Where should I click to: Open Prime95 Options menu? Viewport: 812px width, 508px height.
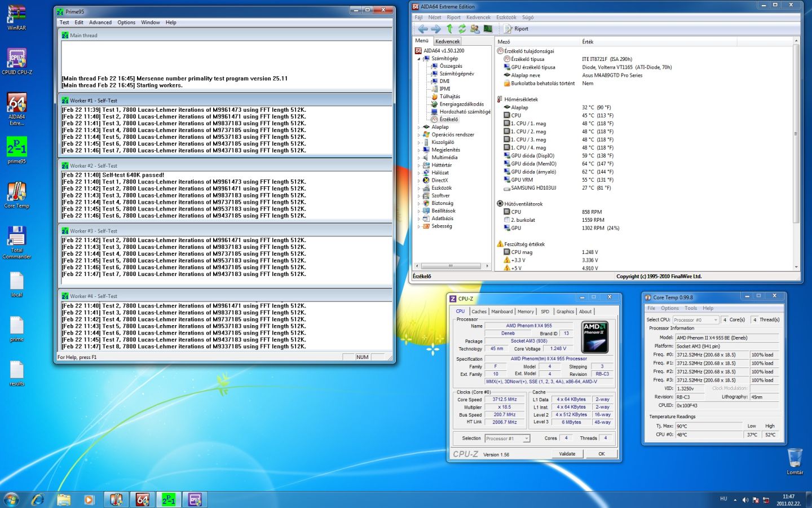126,23
